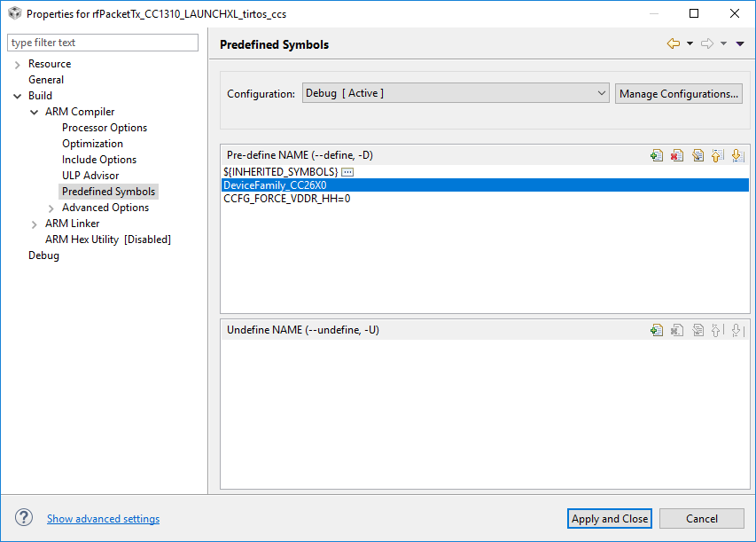The width and height of the screenshot is (756, 542).
Task: Click the disabled move-up icon in Undefine NAME
Action: [717, 330]
